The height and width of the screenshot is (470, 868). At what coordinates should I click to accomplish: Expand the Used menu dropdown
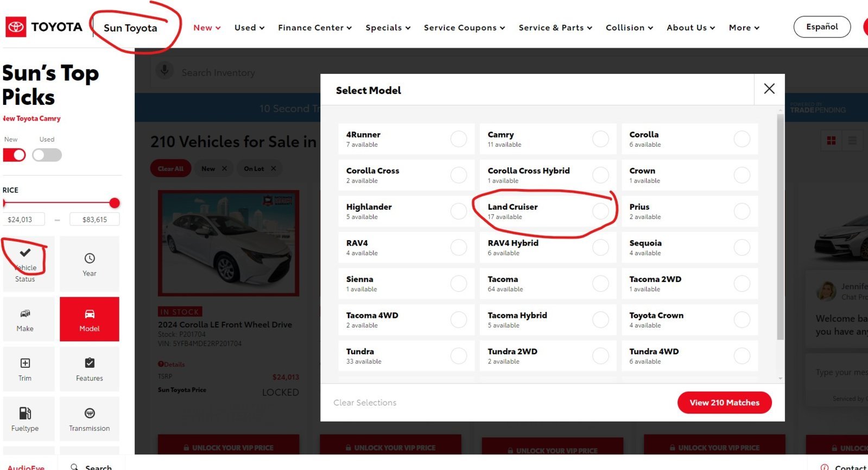pyautogui.click(x=249, y=28)
